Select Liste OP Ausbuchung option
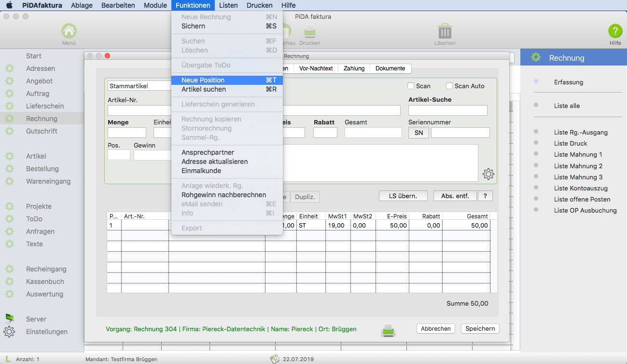The width and height of the screenshot is (627, 364). tap(585, 210)
